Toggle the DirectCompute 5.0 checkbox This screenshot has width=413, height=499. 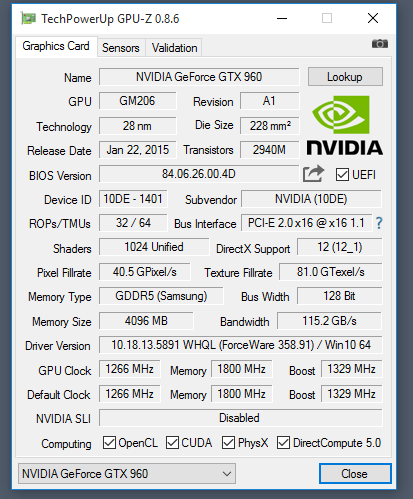click(283, 443)
